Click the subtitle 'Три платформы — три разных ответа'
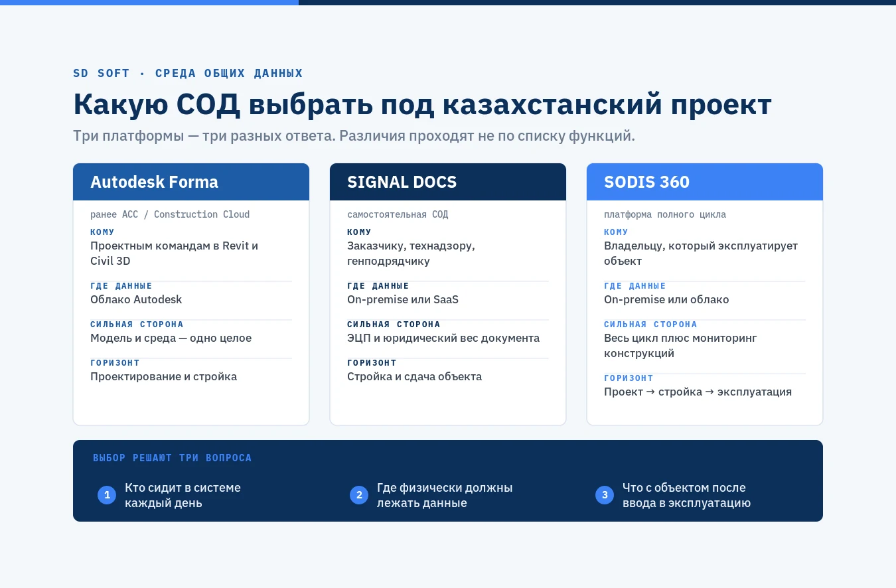The height and width of the screenshot is (588, 896). 203,136
